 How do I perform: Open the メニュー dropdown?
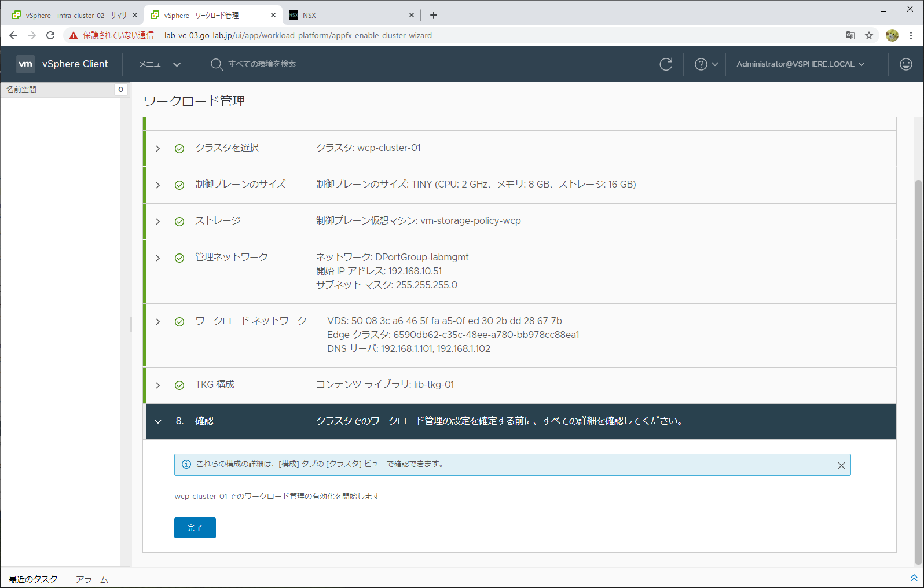159,64
